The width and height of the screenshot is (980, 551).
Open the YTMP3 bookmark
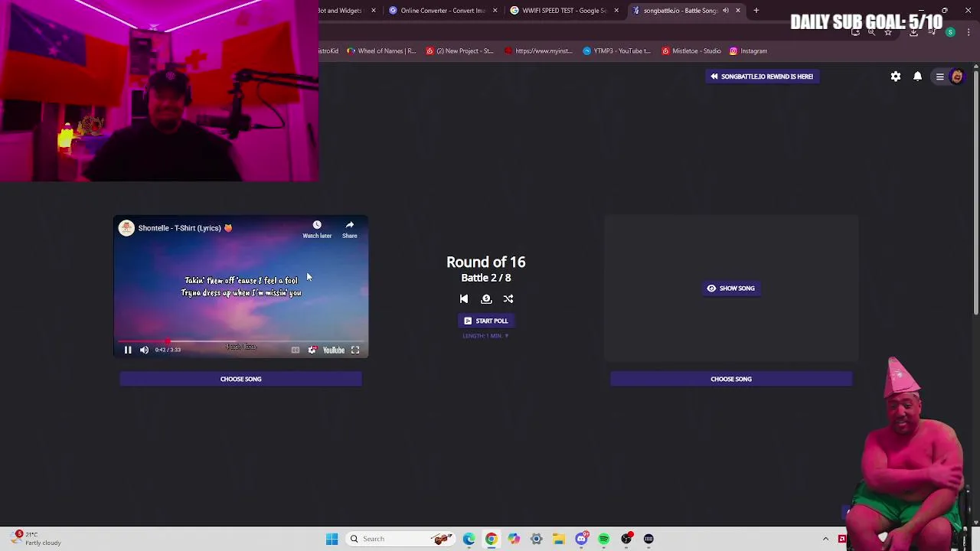click(x=616, y=51)
